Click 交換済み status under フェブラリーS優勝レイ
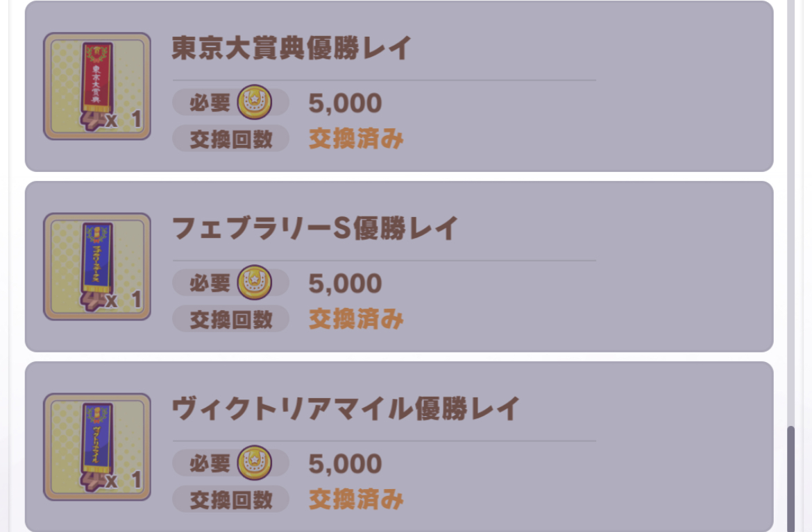This screenshot has width=812, height=532. click(356, 319)
